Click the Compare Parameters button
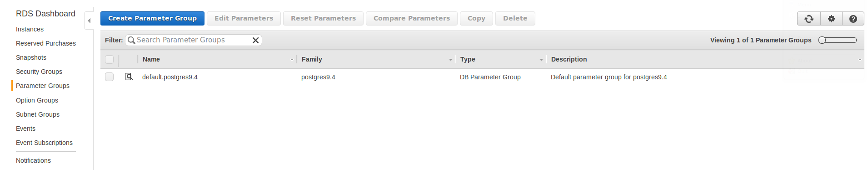The height and width of the screenshot is (170, 868). click(x=412, y=18)
